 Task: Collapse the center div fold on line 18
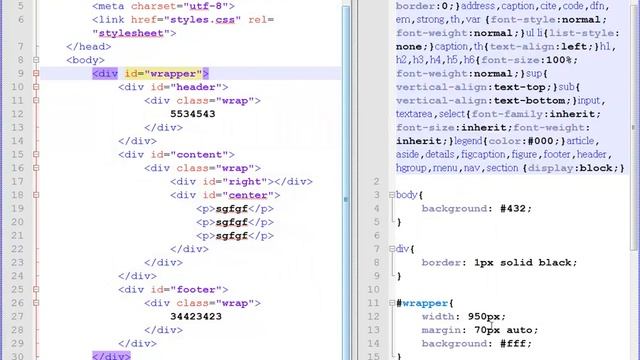[x=36, y=195]
